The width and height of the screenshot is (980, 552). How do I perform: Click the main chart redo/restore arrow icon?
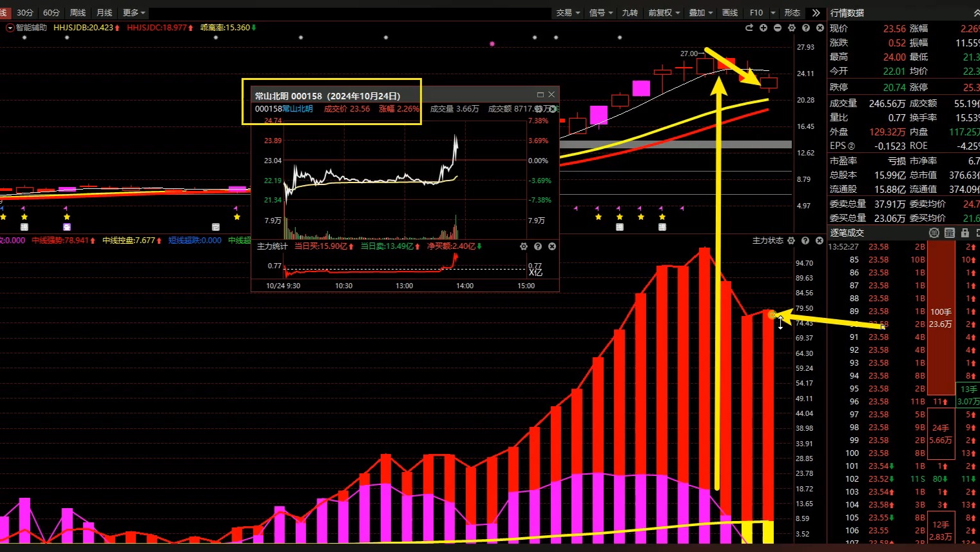[749, 28]
